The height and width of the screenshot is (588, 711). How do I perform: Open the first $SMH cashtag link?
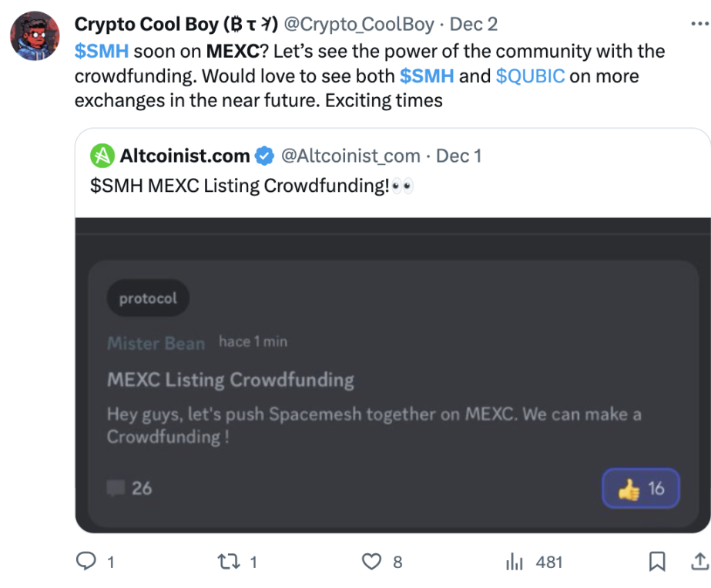coord(102,52)
